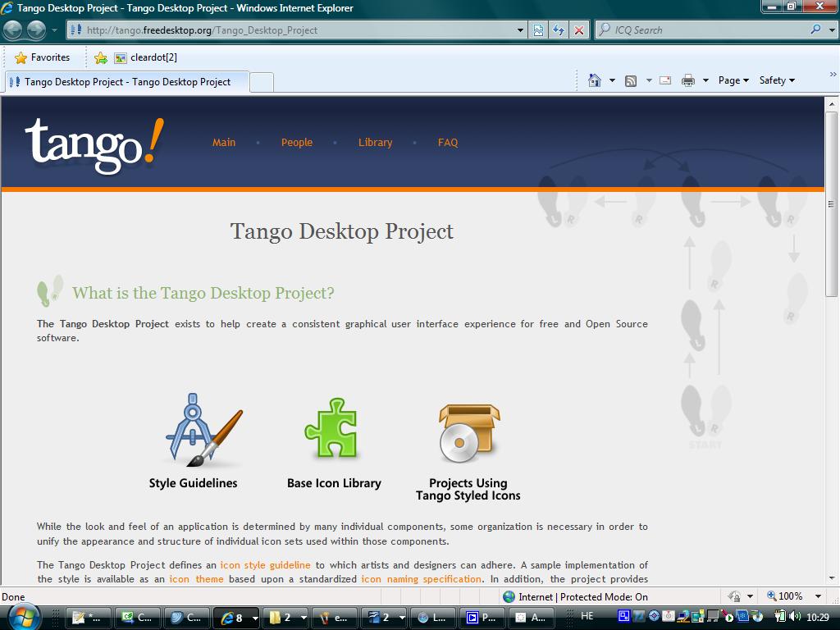
Task: Open the cleardot[2] favorites bar link
Action: pos(146,57)
